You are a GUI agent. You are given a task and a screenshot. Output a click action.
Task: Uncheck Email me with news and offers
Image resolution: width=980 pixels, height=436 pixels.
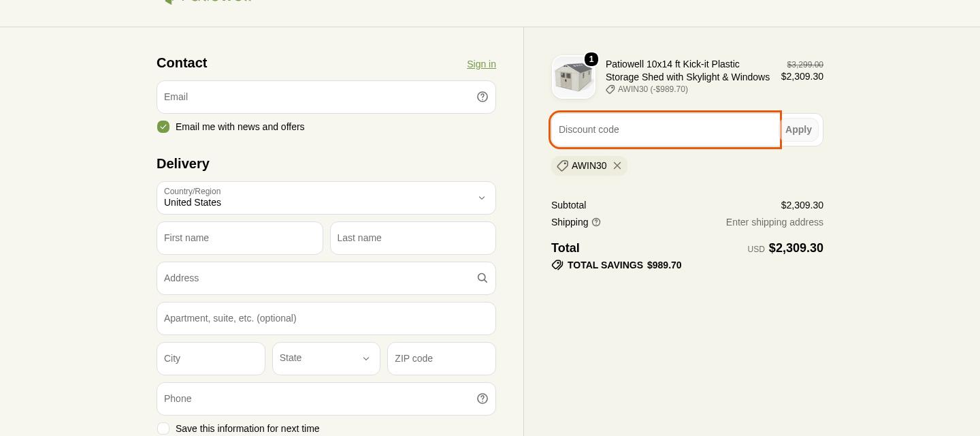(x=163, y=127)
